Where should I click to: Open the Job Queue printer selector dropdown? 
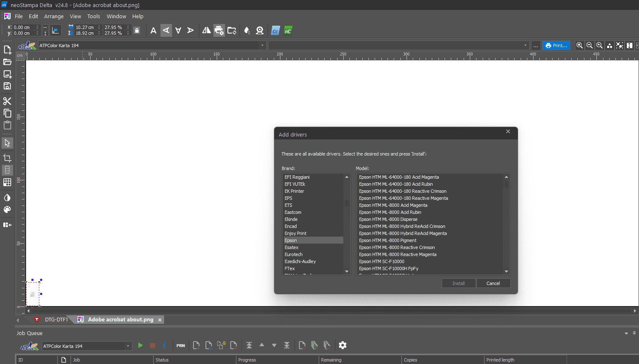[x=127, y=346]
